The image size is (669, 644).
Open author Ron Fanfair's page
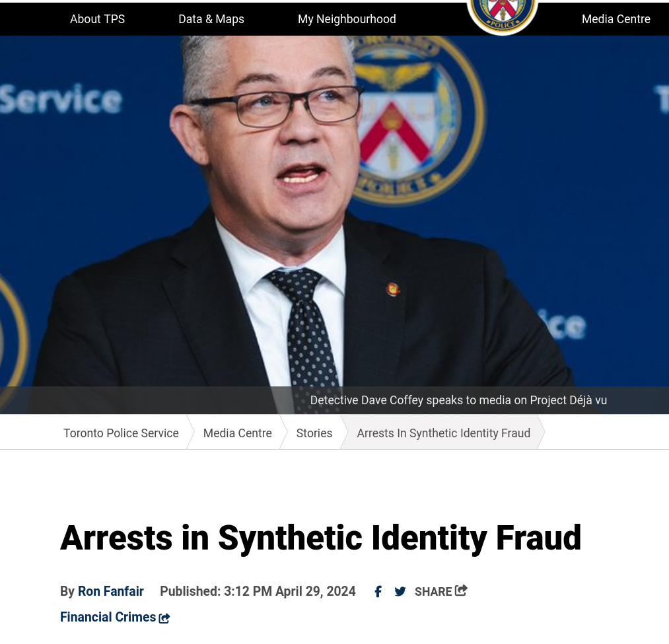tap(110, 592)
